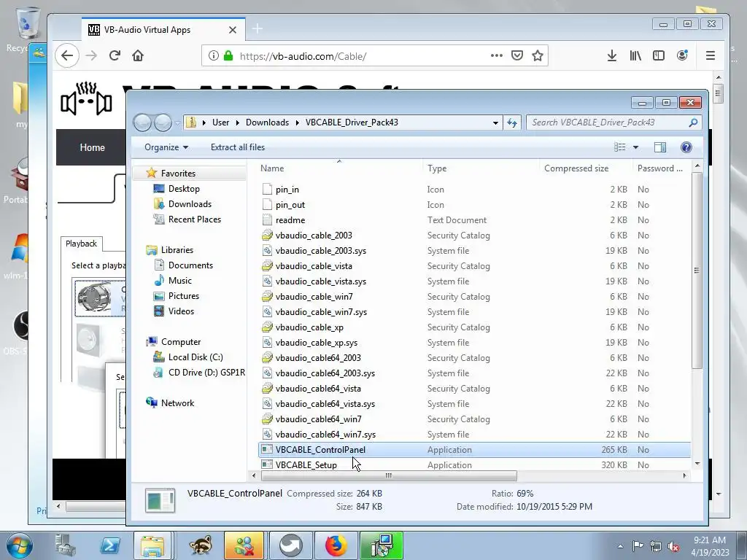Select vbaudio_cable_vista security catalog
The height and width of the screenshot is (560, 747).
[314, 265]
